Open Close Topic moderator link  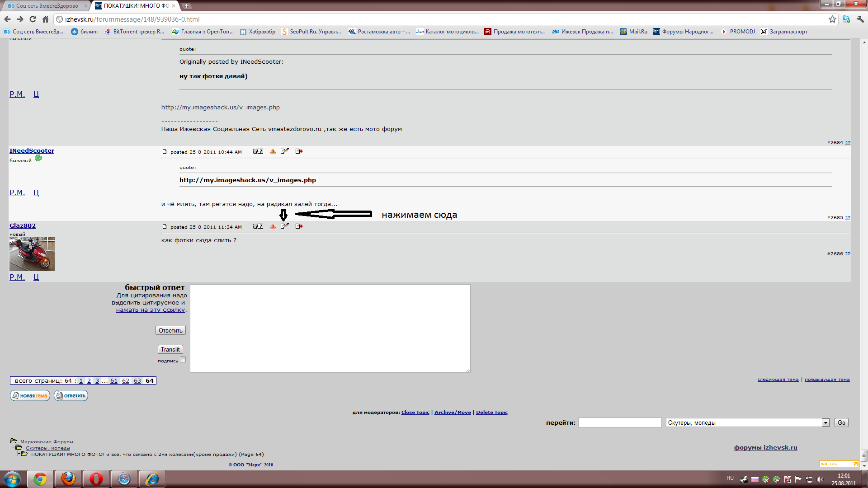click(415, 412)
